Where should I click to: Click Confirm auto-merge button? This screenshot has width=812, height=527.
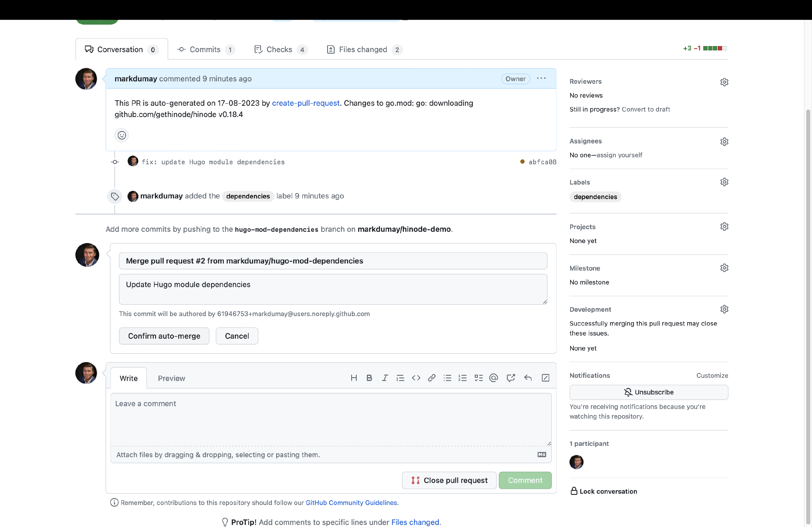(164, 335)
